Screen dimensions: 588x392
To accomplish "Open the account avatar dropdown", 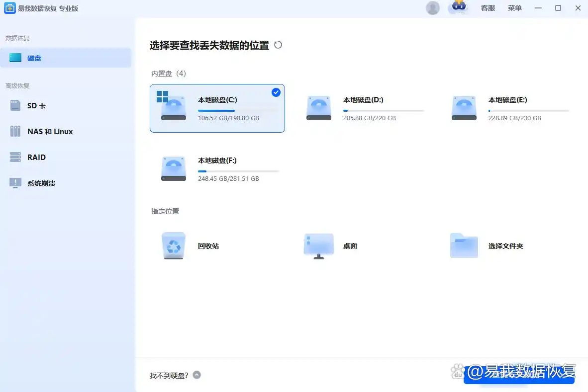I will pos(432,8).
